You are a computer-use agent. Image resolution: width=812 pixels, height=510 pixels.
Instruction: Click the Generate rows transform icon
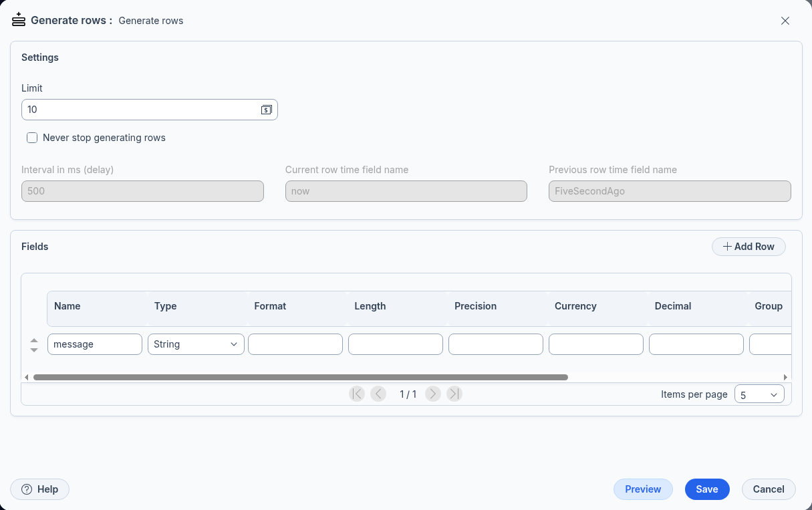(19, 20)
